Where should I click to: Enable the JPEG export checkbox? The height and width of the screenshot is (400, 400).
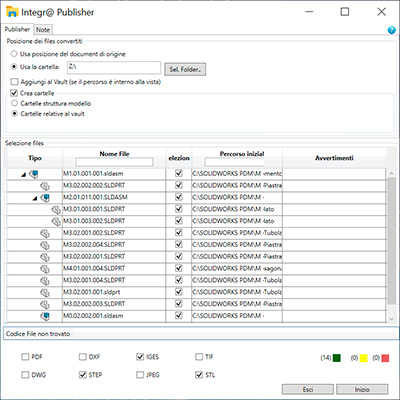(x=140, y=375)
